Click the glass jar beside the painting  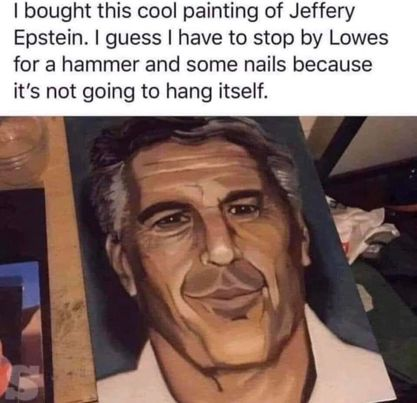22,147
